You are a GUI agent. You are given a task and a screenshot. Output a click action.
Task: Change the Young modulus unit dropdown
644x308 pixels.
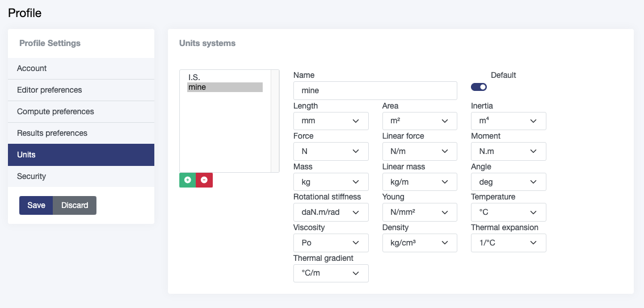pyautogui.click(x=419, y=213)
